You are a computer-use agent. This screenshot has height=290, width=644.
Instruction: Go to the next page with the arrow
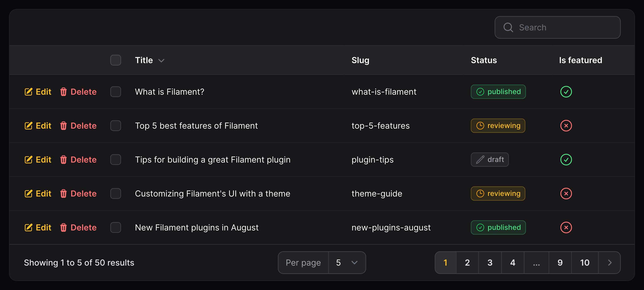pyautogui.click(x=609, y=262)
